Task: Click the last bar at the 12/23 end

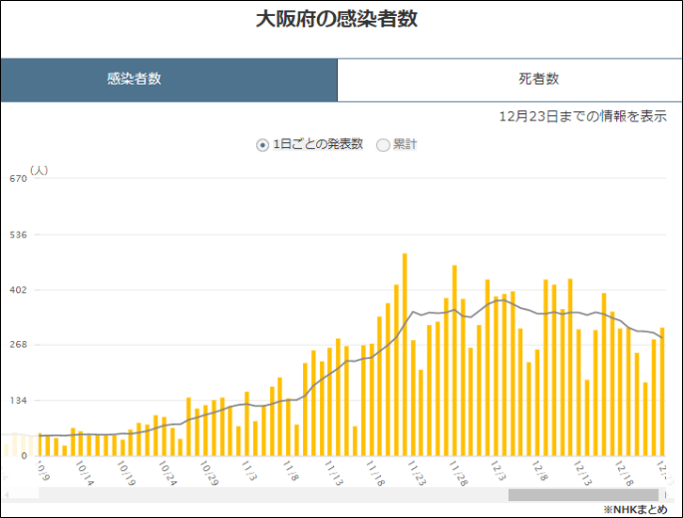Action: [x=662, y=392]
